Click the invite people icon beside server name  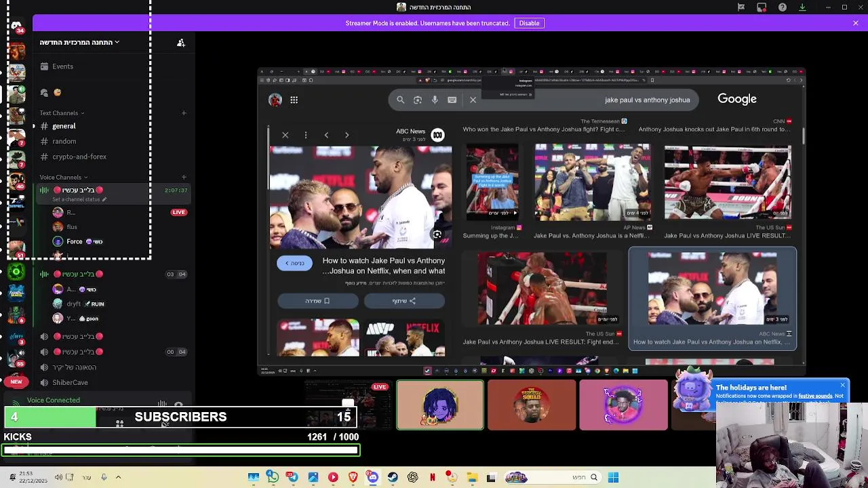pyautogui.click(x=181, y=43)
